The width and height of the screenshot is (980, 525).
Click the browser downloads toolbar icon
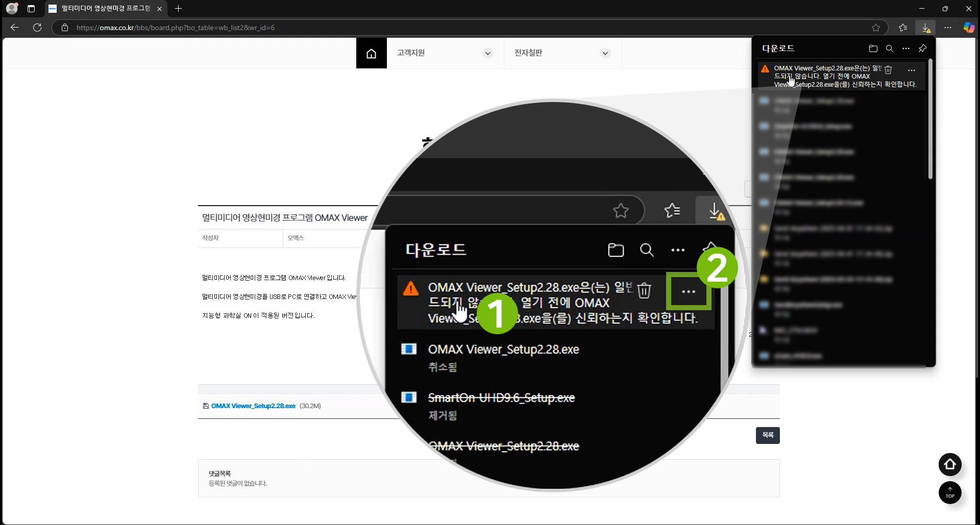925,28
